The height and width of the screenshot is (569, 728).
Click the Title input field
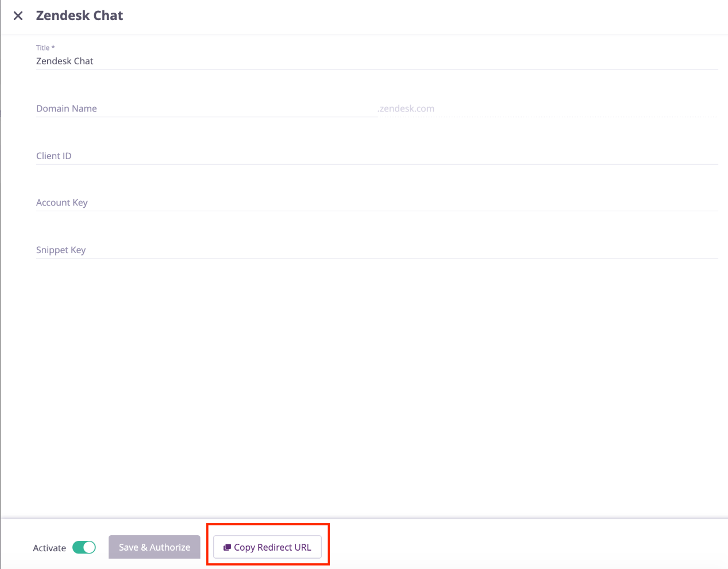tap(377, 61)
